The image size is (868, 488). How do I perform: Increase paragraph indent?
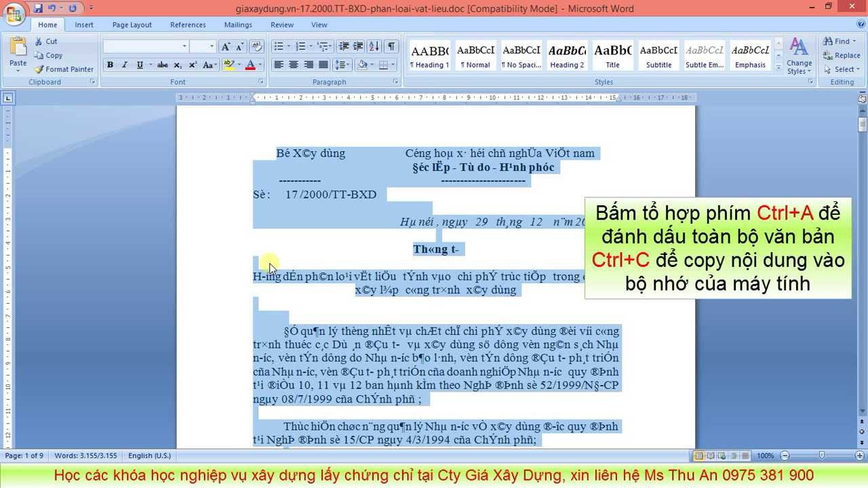(359, 46)
